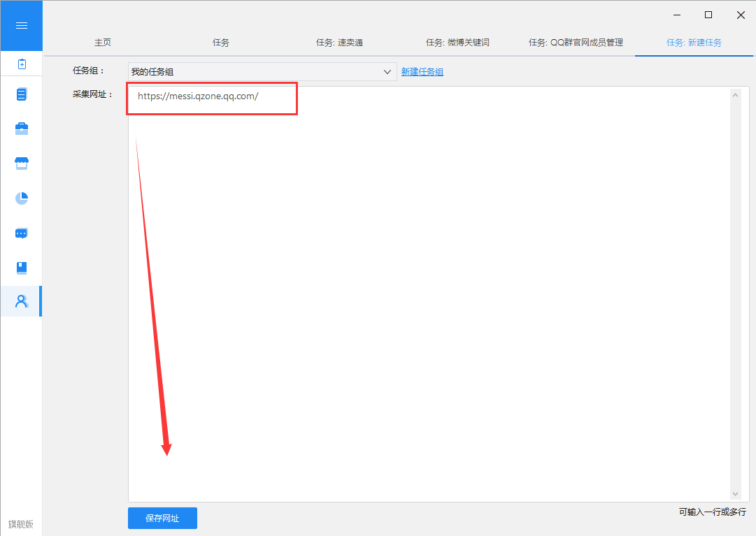Minimize the application window
756x536 pixels.
click(x=677, y=15)
